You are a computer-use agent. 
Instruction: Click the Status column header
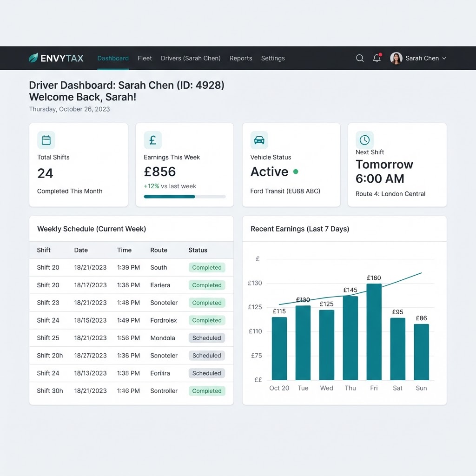[198, 250]
